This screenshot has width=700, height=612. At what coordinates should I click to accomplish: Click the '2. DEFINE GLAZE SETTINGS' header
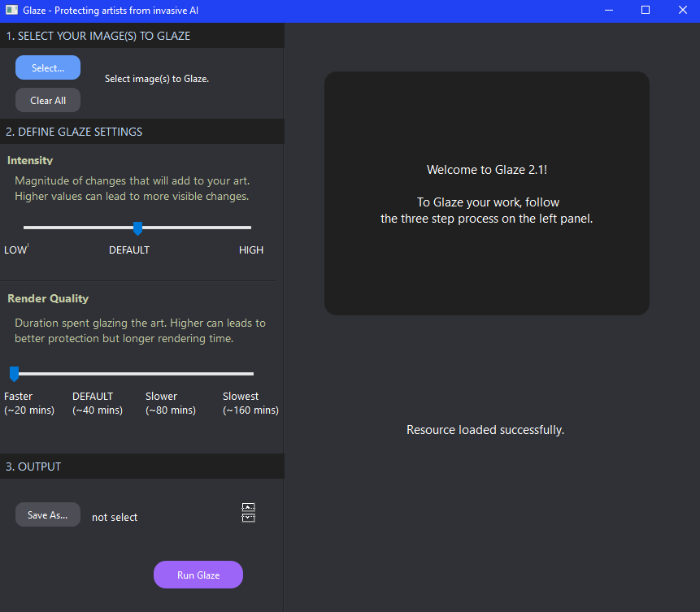point(142,132)
